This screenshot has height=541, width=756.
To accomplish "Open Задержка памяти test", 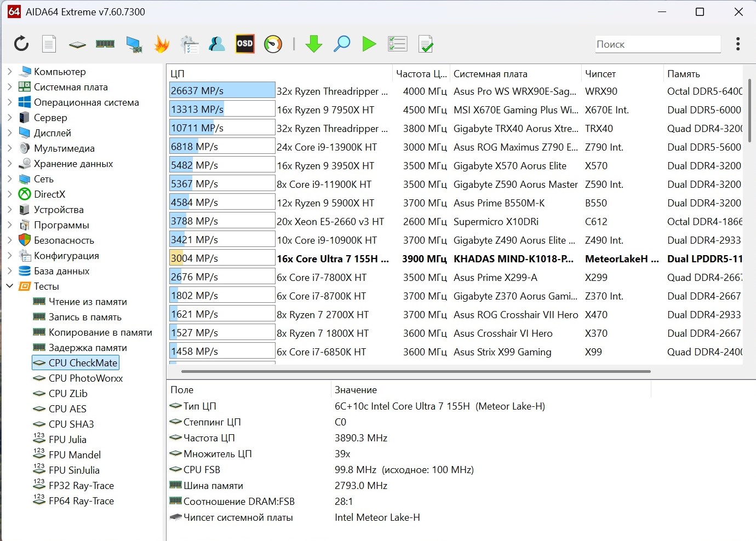I will (x=88, y=348).
